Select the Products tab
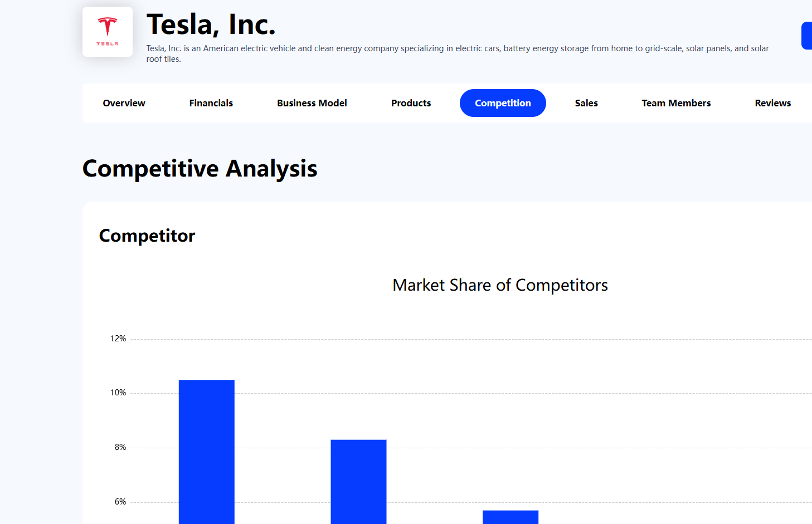Viewport: 812px width, 524px height. tap(411, 103)
